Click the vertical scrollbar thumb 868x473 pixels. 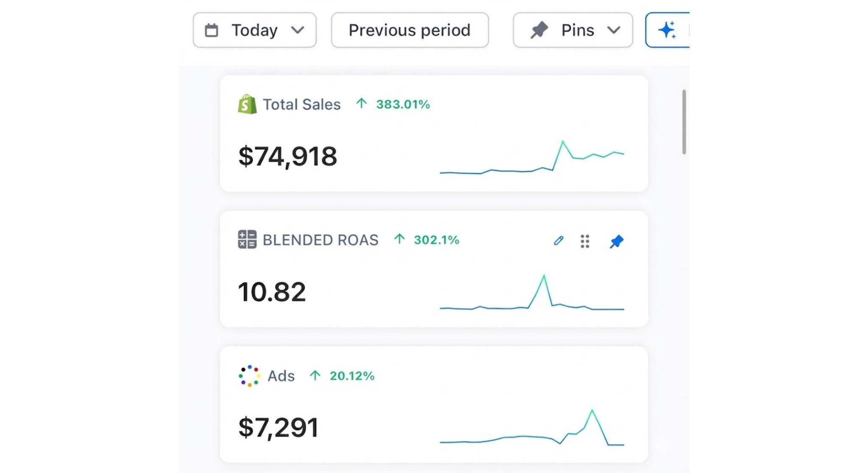[x=684, y=122]
